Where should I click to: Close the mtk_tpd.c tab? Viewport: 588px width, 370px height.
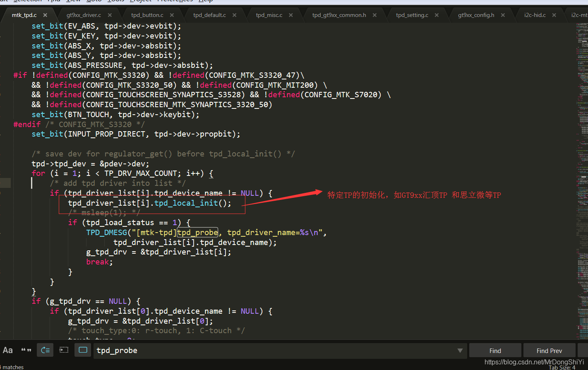[x=45, y=15]
